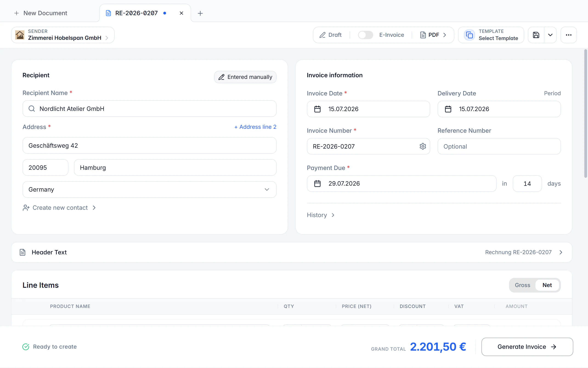This screenshot has width=588, height=368.
Task: Click the payment days field showing 14
Action: (527, 184)
